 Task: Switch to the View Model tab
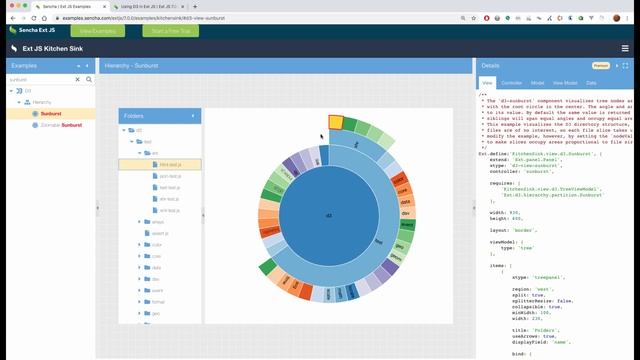click(565, 83)
